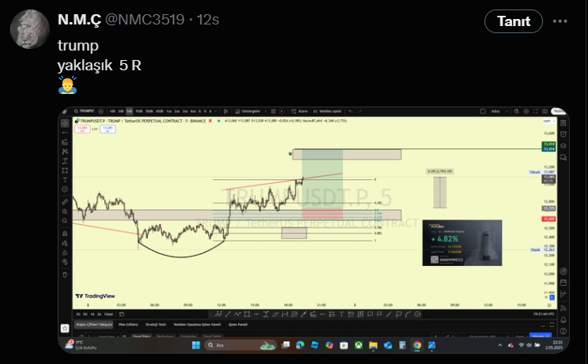This screenshot has width=588, height=364.
Task: Click the Tanıt promote button
Action: click(514, 21)
